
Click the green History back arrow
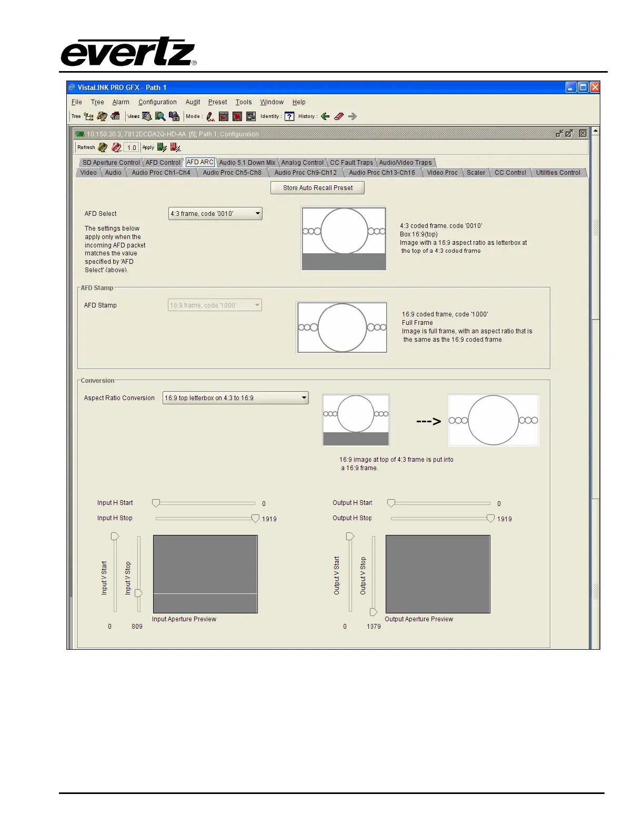(x=325, y=116)
